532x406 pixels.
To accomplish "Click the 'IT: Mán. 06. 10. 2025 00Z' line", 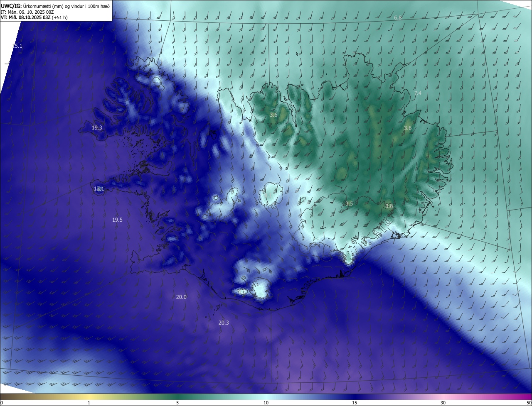I will (27, 12).
